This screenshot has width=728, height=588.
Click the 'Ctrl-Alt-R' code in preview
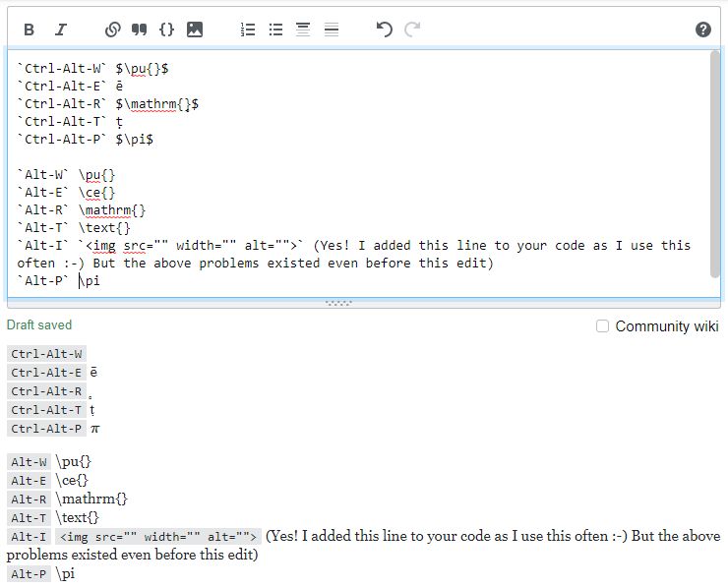(46, 391)
